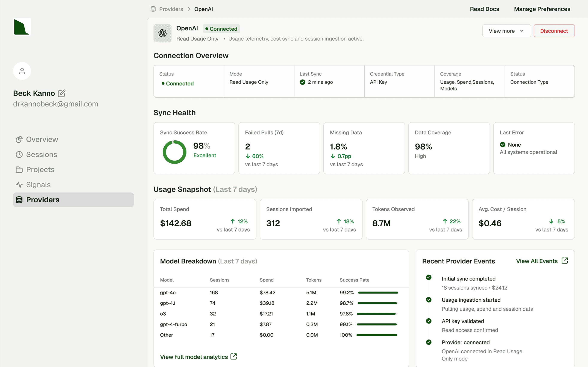588x367 pixels.
Task: Click the Data Coverage 98% value
Action: click(423, 147)
